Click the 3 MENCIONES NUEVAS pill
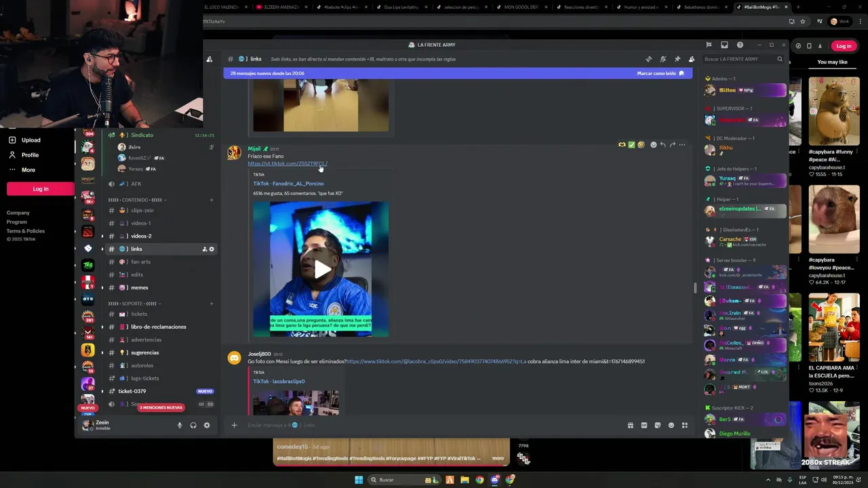Screen dimensions: 868x488 click(161, 407)
